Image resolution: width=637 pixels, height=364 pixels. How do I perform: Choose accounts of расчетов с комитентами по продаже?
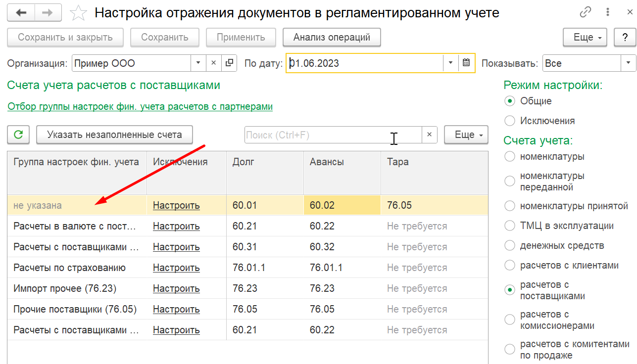pos(509,350)
